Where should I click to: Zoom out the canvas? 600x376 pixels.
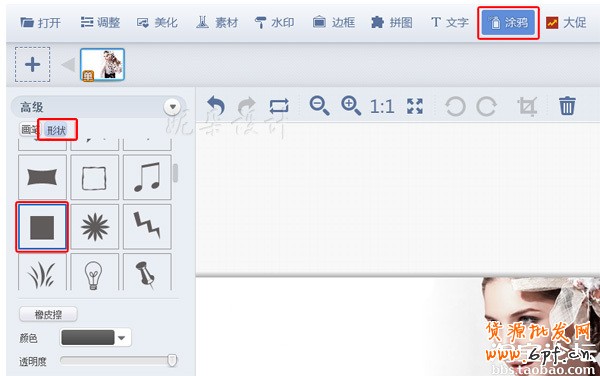click(320, 106)
